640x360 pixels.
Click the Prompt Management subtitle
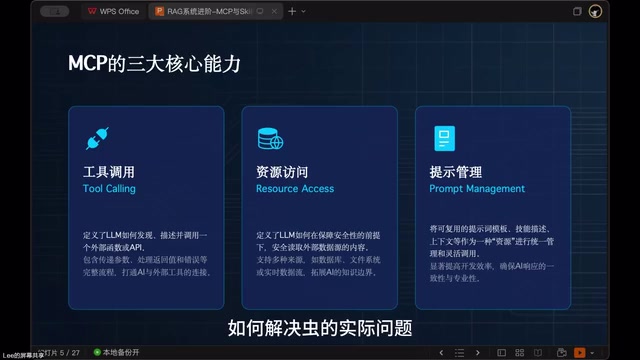click(477, 189)
